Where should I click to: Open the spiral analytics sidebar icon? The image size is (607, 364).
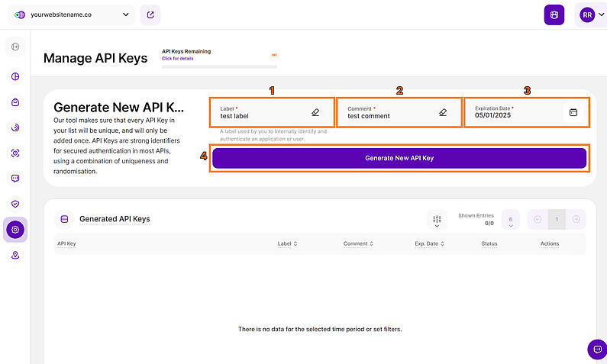click(x=15, y=127)
